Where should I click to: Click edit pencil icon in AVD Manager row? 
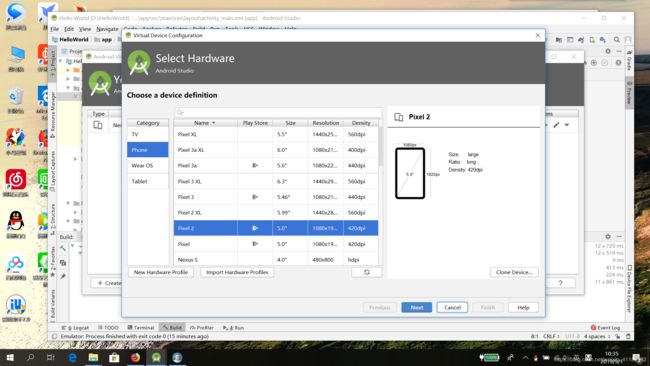pos(556,125)
